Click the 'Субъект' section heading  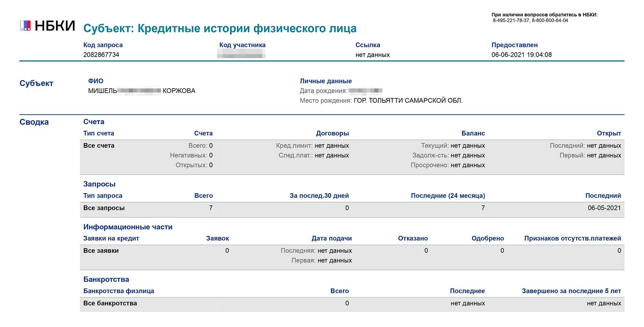coord(36,83)
